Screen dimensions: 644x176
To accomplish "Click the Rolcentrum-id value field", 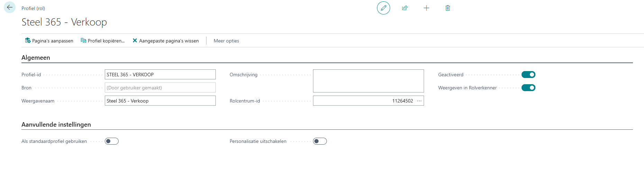I will (363, 101).
